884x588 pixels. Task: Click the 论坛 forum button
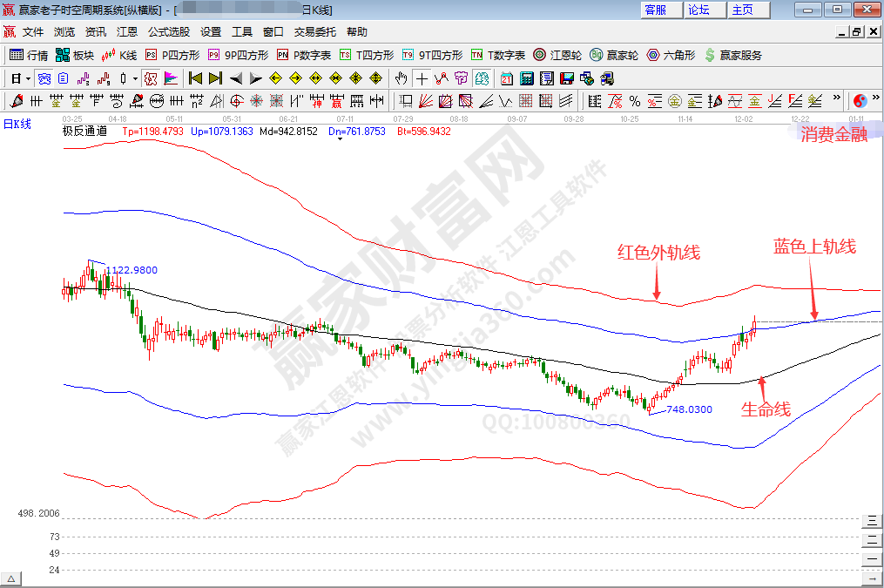[699, 10]
